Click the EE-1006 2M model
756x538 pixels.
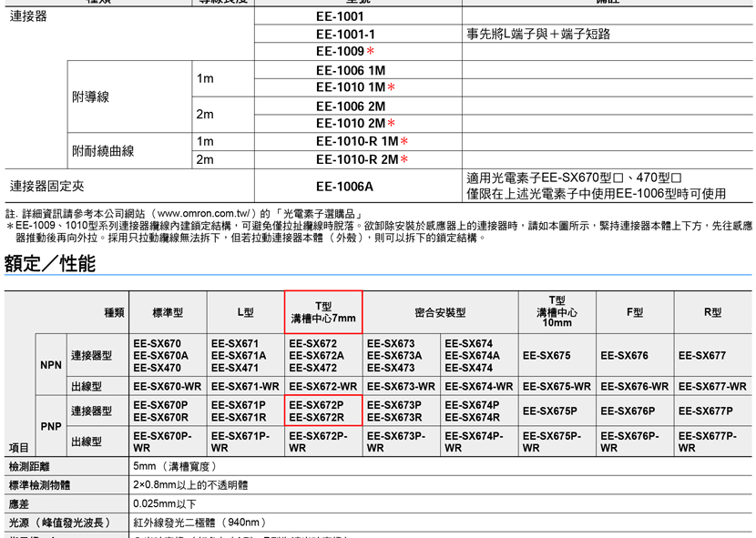351,107
